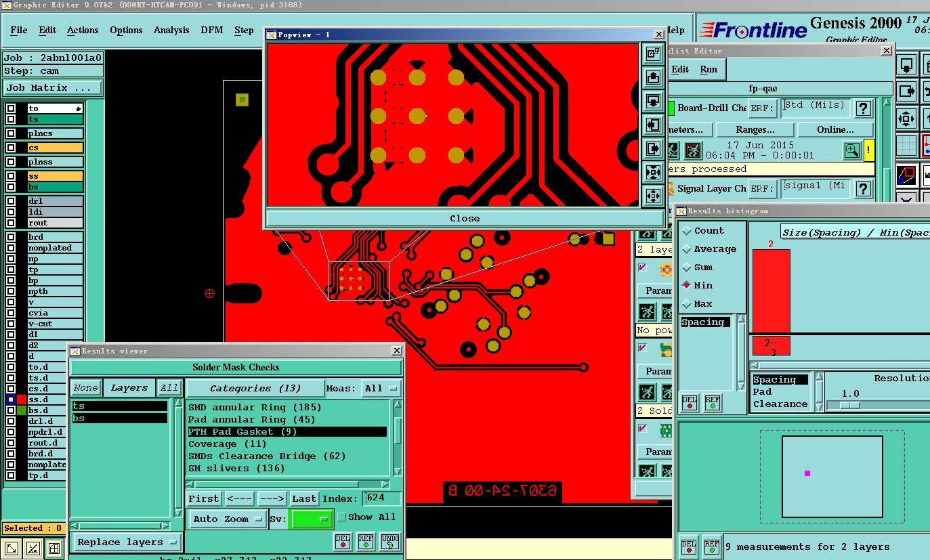930x560 pixels.
Task: Open Run menu in Checklist Editor
Action: pyautogui.click(x=709, y=70)
